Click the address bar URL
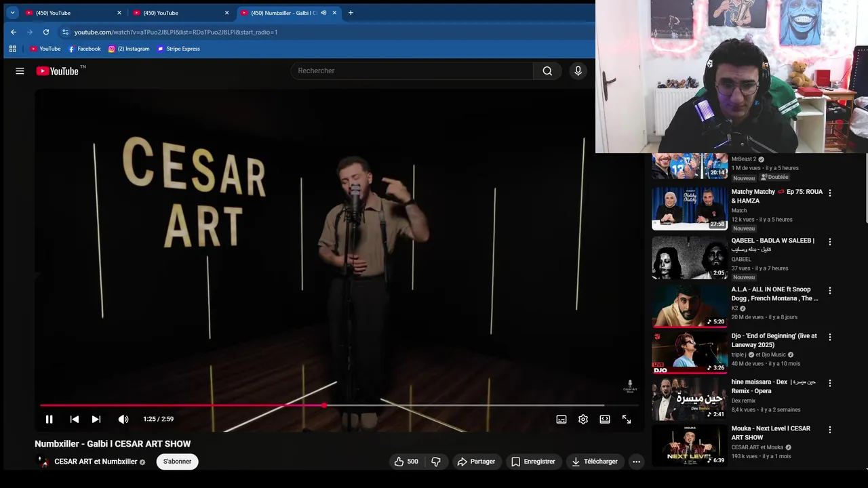The width and height of the screenshot is (868, 488). pos(176,32)
